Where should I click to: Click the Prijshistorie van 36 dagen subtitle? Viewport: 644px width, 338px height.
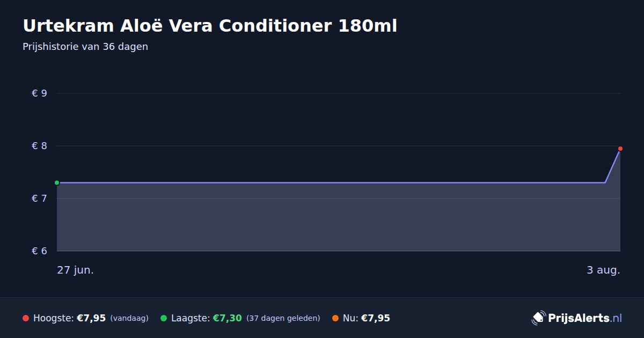click(x=85, y=47)
